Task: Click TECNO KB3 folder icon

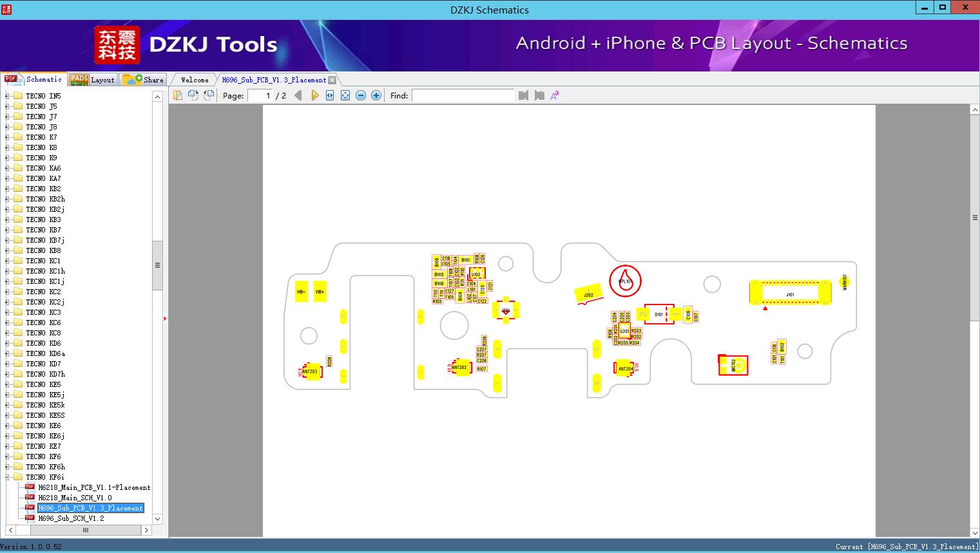Action: 18,220
